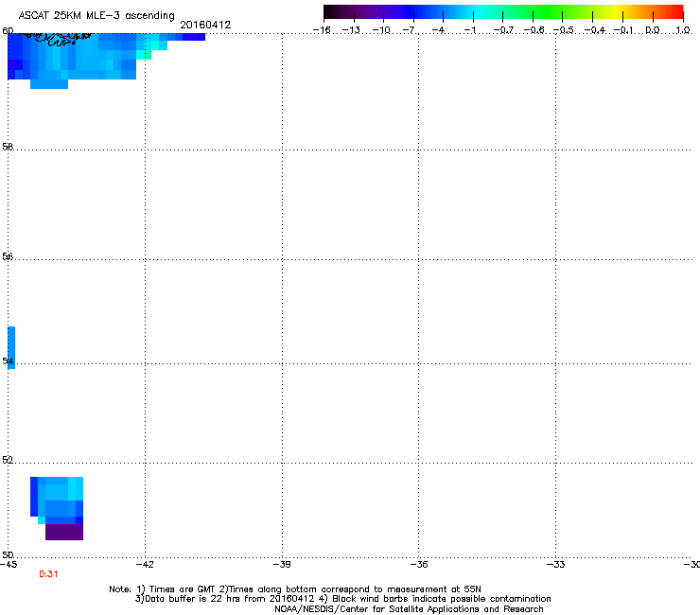Click the longitude label -33
Screen dimensions: 700x615
click(x=555, y=565)
